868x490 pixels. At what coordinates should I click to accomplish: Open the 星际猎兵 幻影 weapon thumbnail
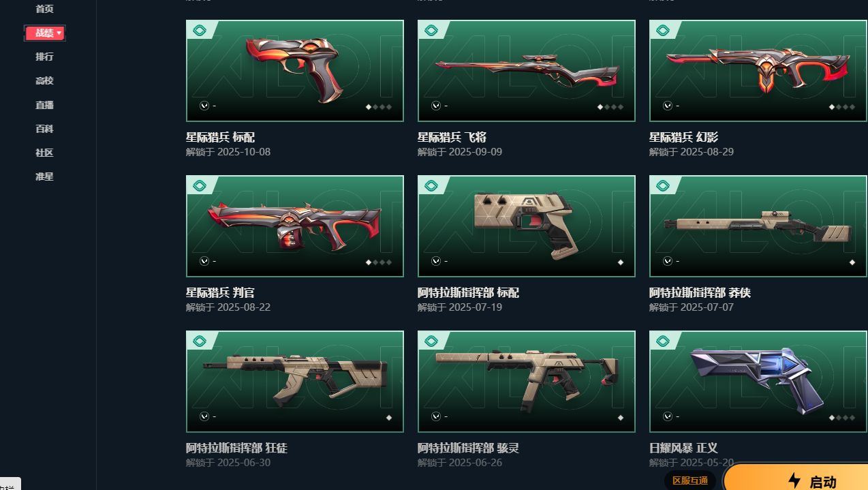click(x=758, y=71)
